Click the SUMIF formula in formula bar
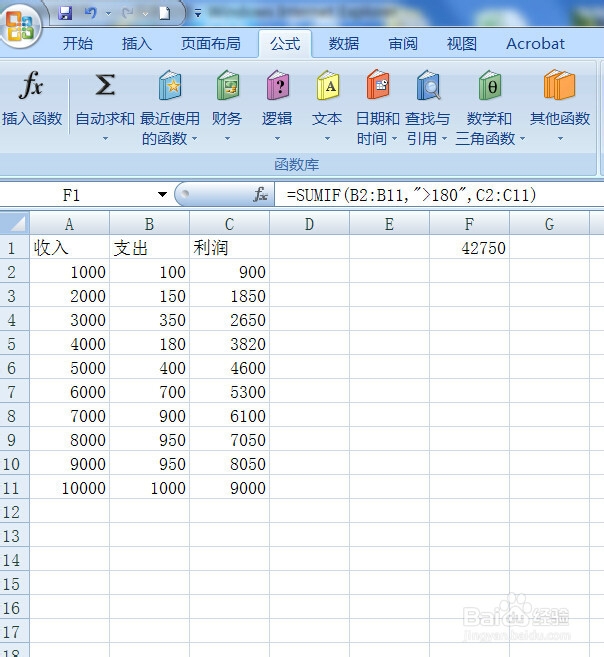This screenshot has height=657, width=604. tap(411, 195)
